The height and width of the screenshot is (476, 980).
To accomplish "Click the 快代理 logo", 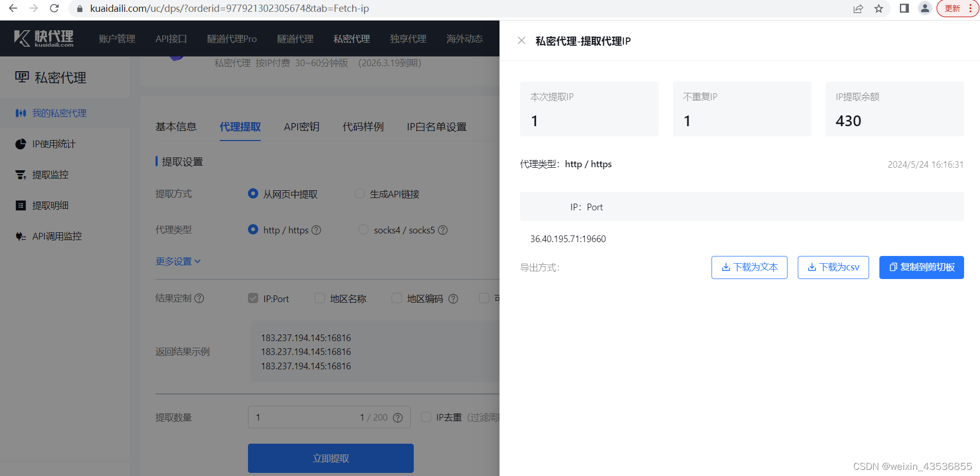I will [44, 38].
